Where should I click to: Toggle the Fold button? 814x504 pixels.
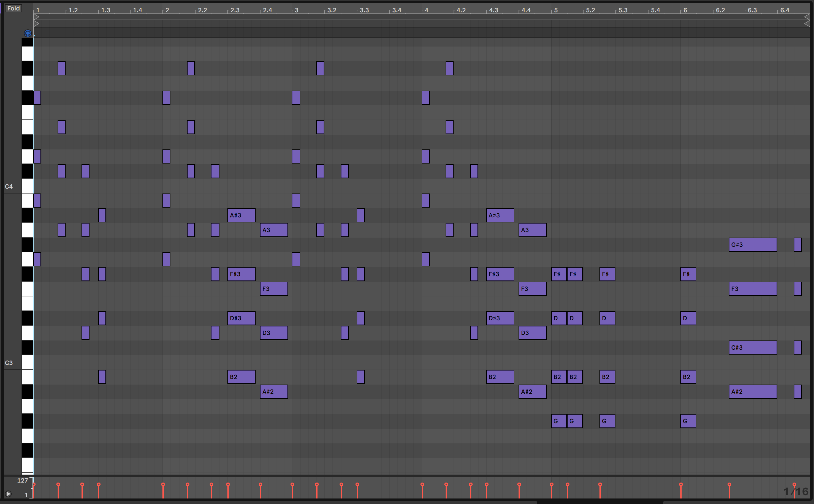click(x=13, y=8)
